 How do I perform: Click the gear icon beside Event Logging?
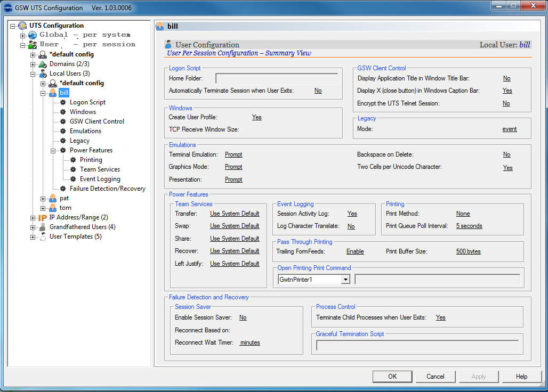[x=73, y=179]
